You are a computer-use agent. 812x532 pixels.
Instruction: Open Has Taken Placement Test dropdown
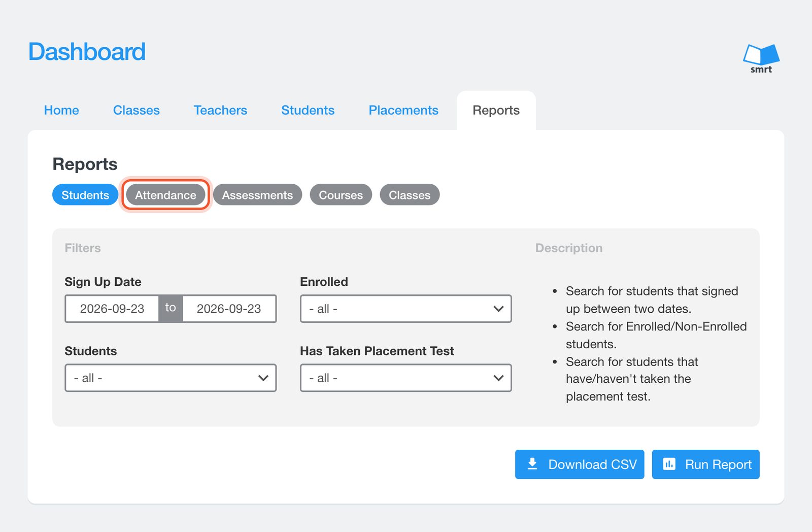point(405,378)
